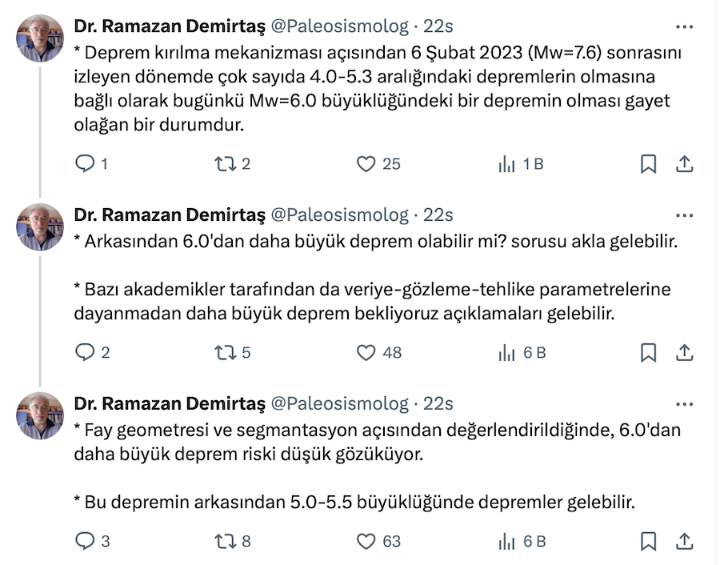Bookmark the first tweet about Mw=6.0
The width and height of the screenshot is (728, 565).
(649, 164)
